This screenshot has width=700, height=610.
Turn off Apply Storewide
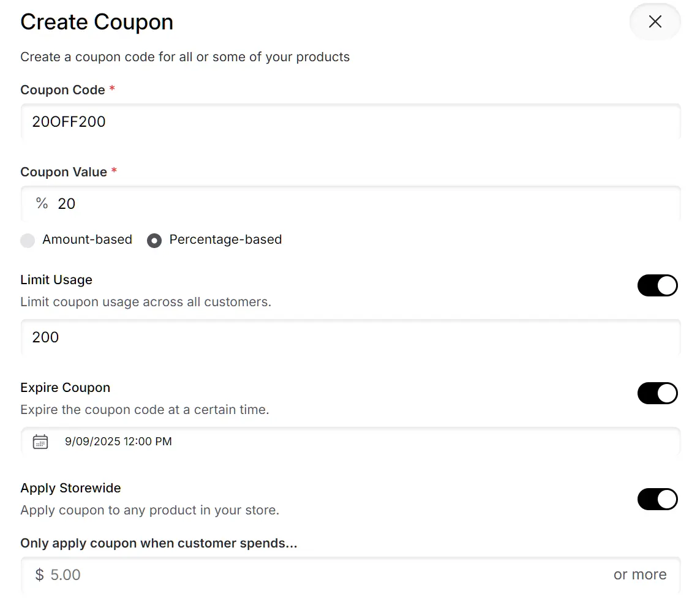tap(658, 499)
